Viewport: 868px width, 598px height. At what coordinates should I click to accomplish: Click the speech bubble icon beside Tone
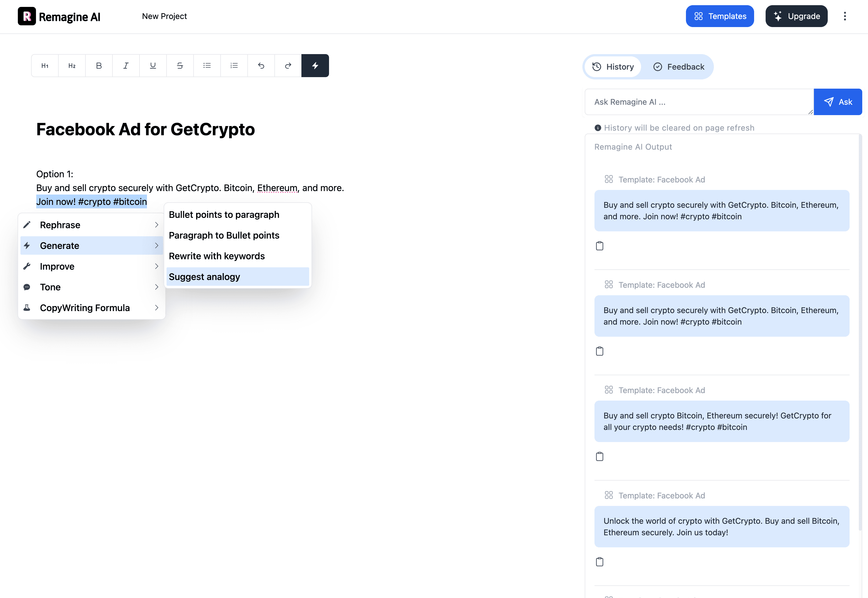27,287
